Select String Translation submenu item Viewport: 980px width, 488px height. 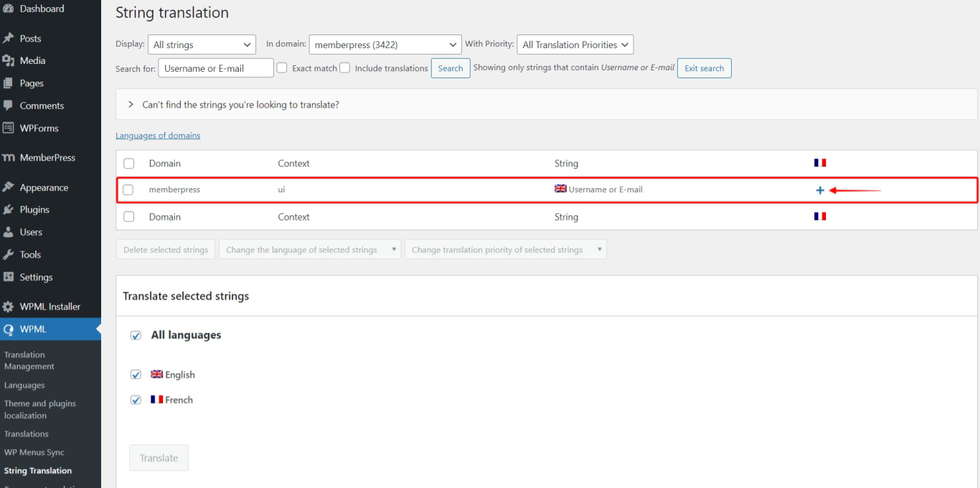pyautogui.click(x=38, y=471)
